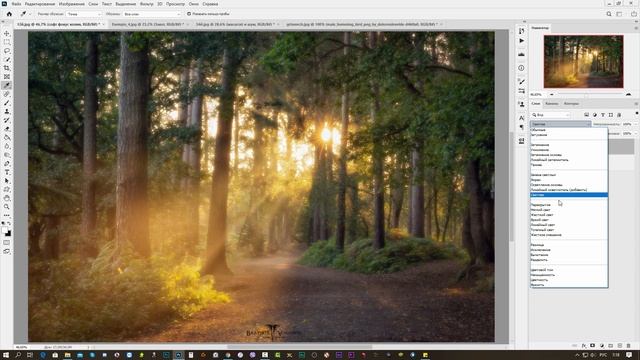Open the Windows Start button
Viewport: 640px width, 360px height.
click(6, 355)
